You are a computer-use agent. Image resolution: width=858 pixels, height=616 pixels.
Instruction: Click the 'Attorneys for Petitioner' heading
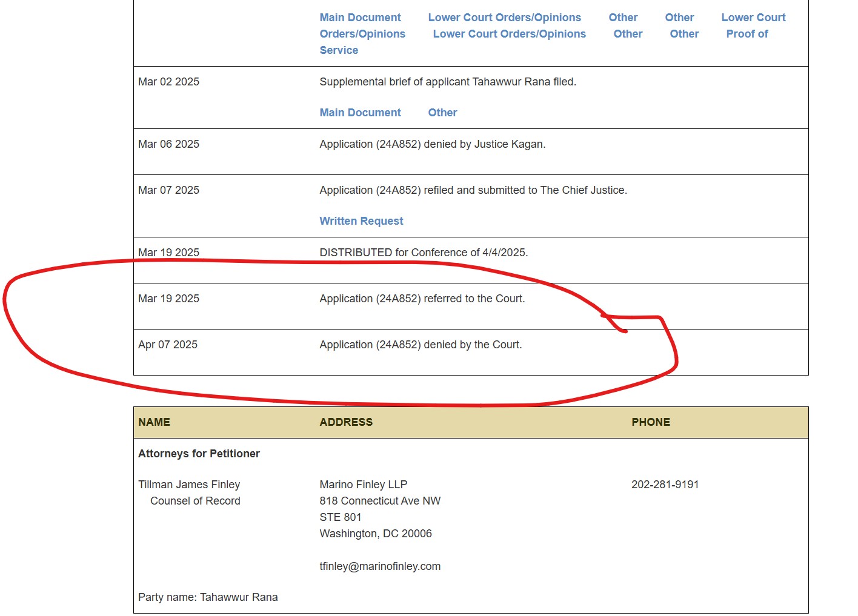coord(199,454)
